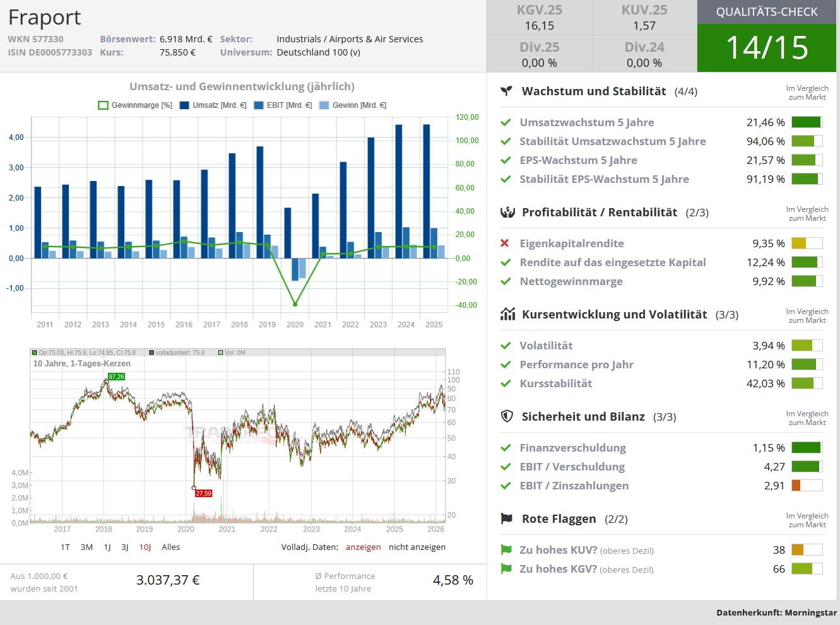Viewport: 840px width, 625px height.
Task: Click the chart icon beside Kursentwicklung und Volatilität
Action: (x=507, y=314)
